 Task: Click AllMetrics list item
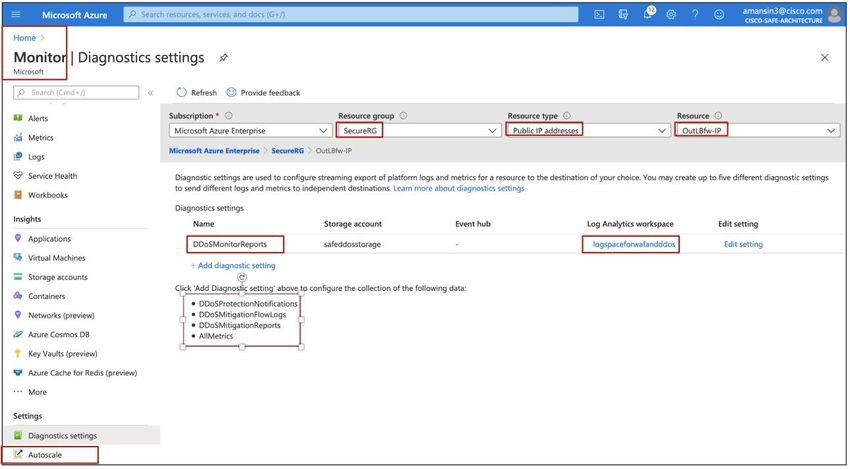tap(216, 336)
